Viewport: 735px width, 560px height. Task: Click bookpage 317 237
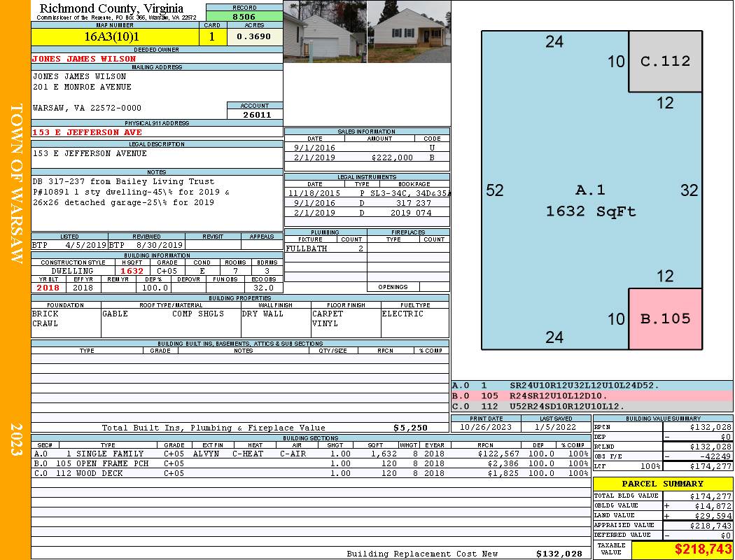(x=412, y=203)
